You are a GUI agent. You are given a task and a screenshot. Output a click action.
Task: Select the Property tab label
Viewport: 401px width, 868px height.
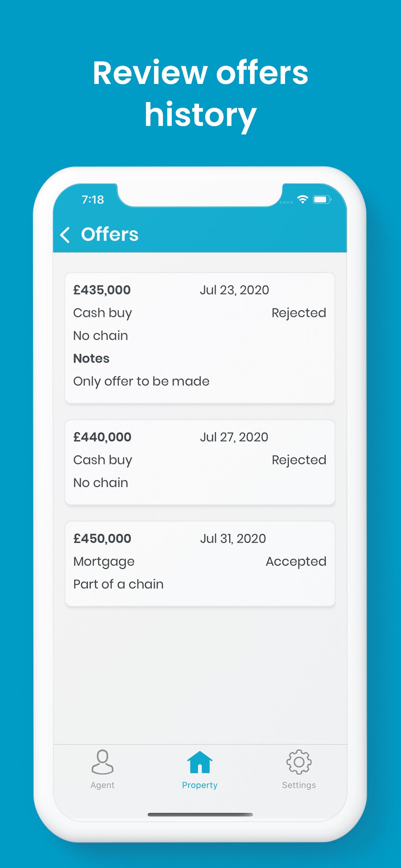point(200,785)
